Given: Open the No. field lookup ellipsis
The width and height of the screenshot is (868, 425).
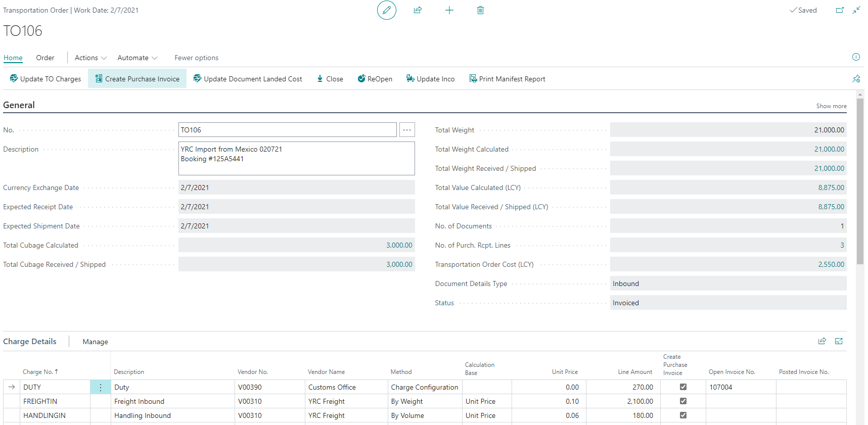Looking at the screenshot, I should pos(407,130).
